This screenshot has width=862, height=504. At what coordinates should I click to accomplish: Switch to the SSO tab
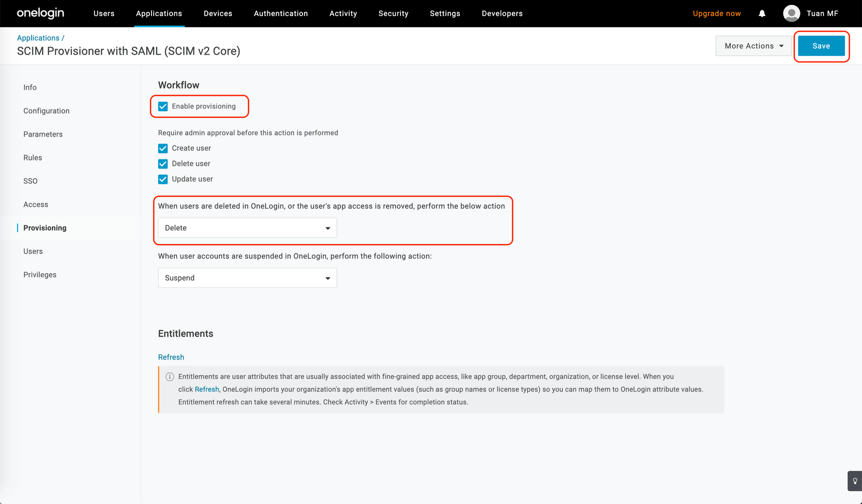(x=31, y=181)
